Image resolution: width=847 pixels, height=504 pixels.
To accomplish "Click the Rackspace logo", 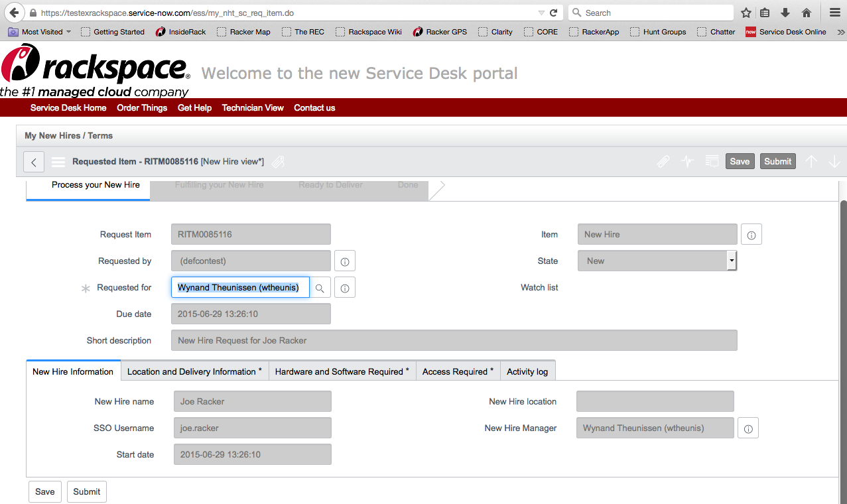I will [96, 70].
